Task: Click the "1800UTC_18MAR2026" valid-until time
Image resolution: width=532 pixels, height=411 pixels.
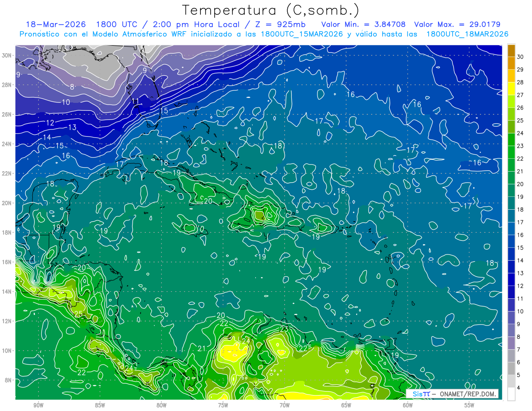Action: click(467, 34)
